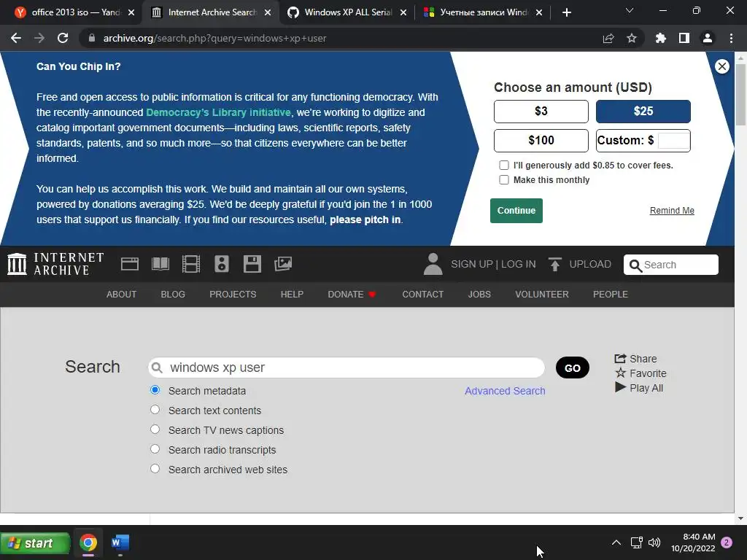Viewport: 747px width, 560px height.
Task: Open the VOLUNTEER menu item
Action: click(x=542, y=295)
